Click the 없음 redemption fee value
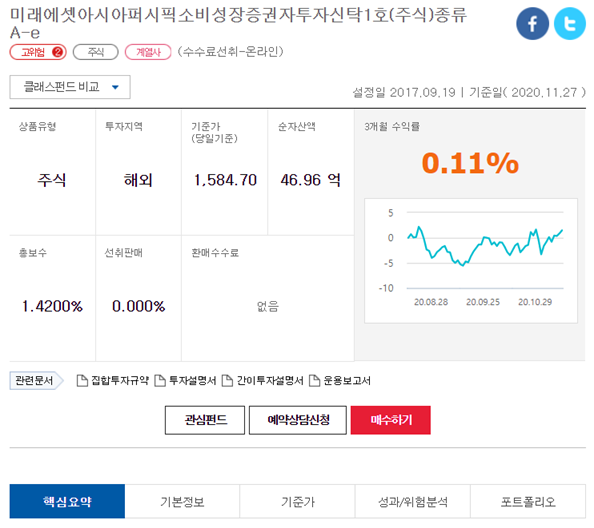The image size is (594, 528). tap(268, 306)
